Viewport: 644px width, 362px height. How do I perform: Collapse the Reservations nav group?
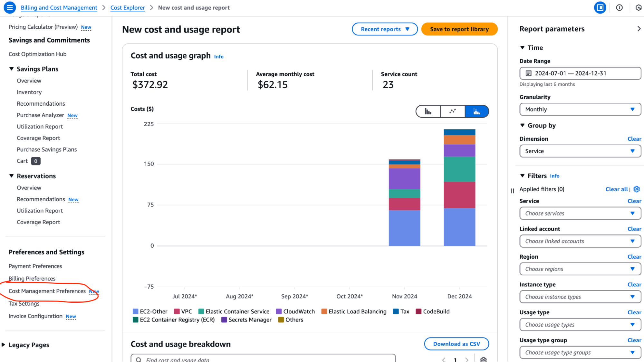coord(11,176)
